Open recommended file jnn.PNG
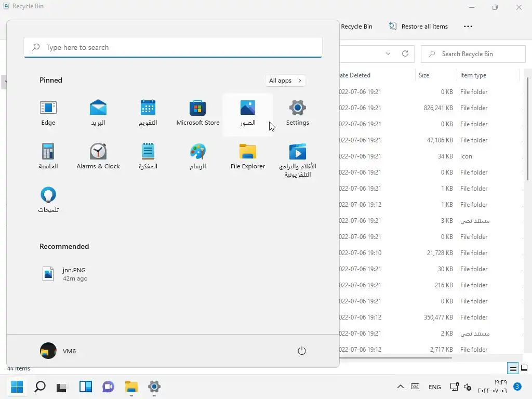Screen dimensions: 532x399 coord(64,274)
